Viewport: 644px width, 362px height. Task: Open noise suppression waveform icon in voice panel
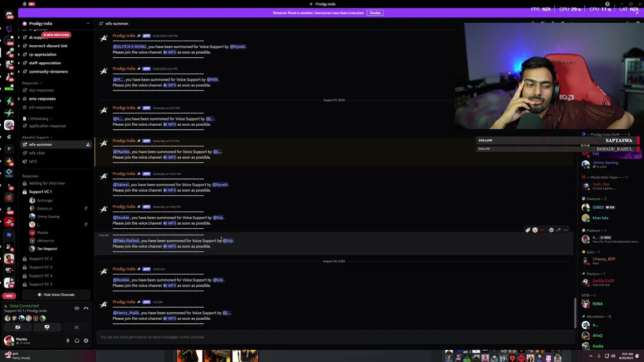pyautogui.click(x=77, y=308)
